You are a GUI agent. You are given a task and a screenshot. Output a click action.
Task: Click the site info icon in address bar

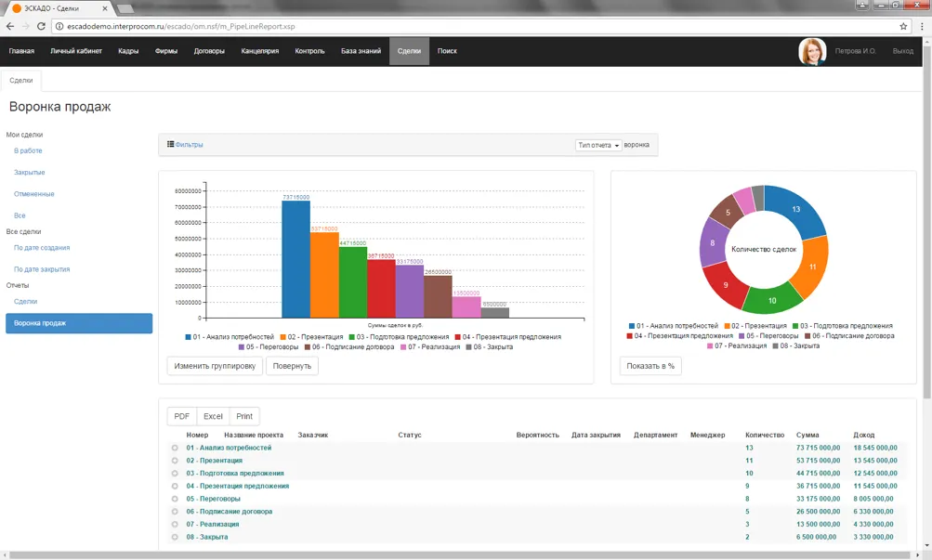(60, 26)
